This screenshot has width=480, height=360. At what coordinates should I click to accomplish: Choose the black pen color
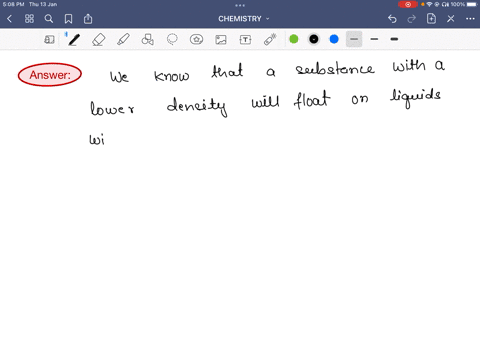pyautogui.click(x=314, y=39)
